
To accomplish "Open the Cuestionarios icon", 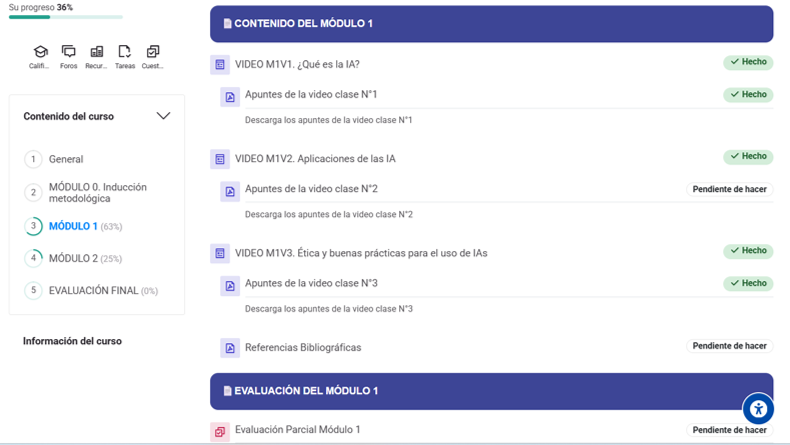I will (x=153, y=53).
